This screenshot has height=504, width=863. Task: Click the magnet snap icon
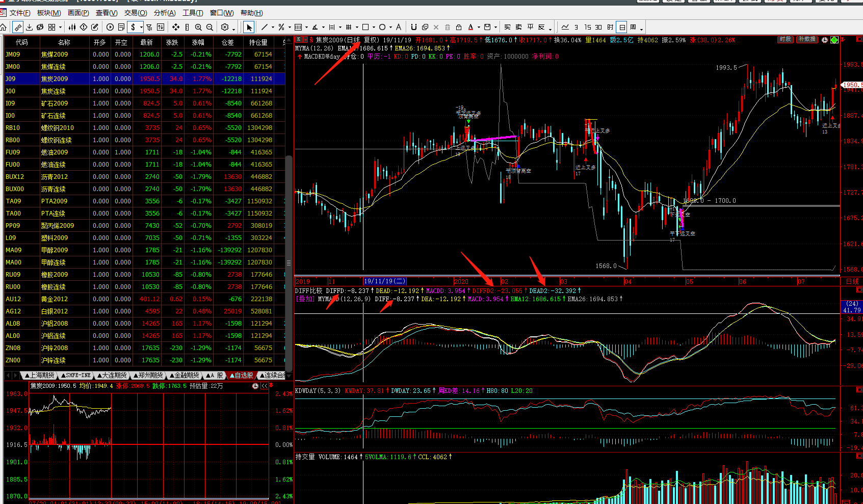pyautogui.click(x=413, y=27)
